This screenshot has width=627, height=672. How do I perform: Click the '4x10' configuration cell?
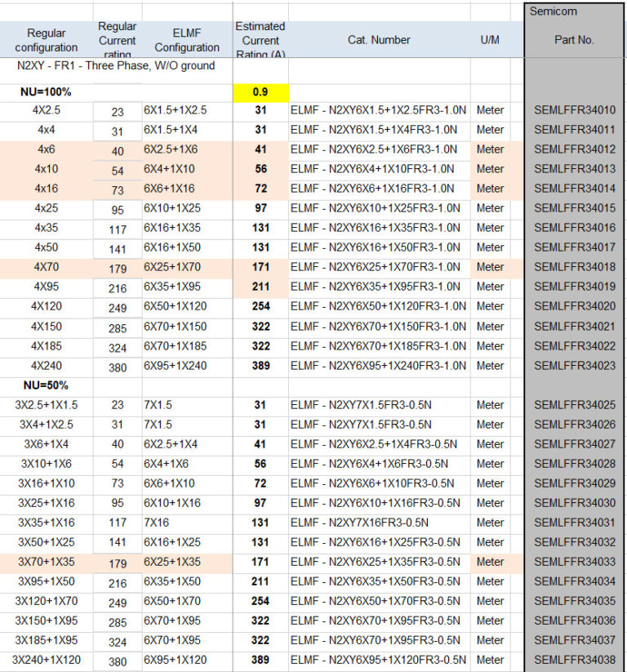click(47, 169)
